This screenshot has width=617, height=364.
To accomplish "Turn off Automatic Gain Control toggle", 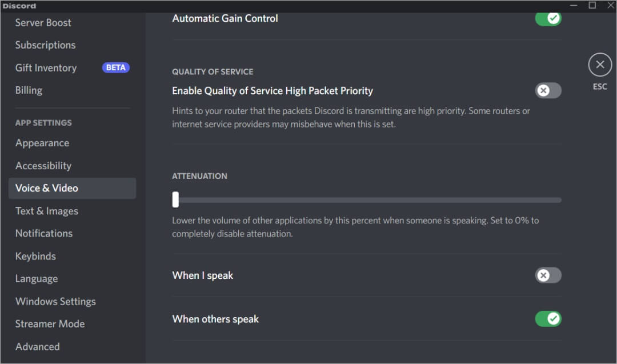I will pyautogui.click(x=548, y=18).
